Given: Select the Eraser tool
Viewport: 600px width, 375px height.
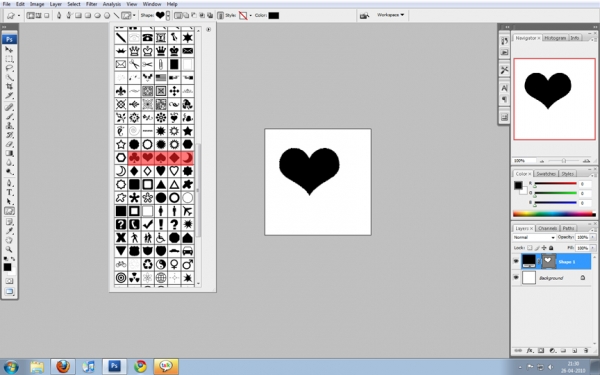Looking at the screenshot, I should pos(9,144).
